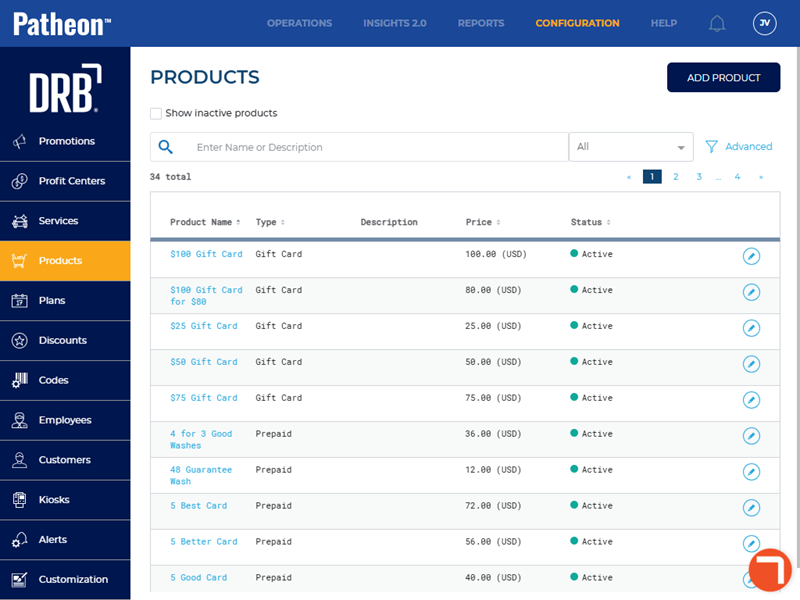Click the Advanced filter funnel icon
Image resolution: width=800 pixels, height=600 pixels.
[x=712, y=147]
